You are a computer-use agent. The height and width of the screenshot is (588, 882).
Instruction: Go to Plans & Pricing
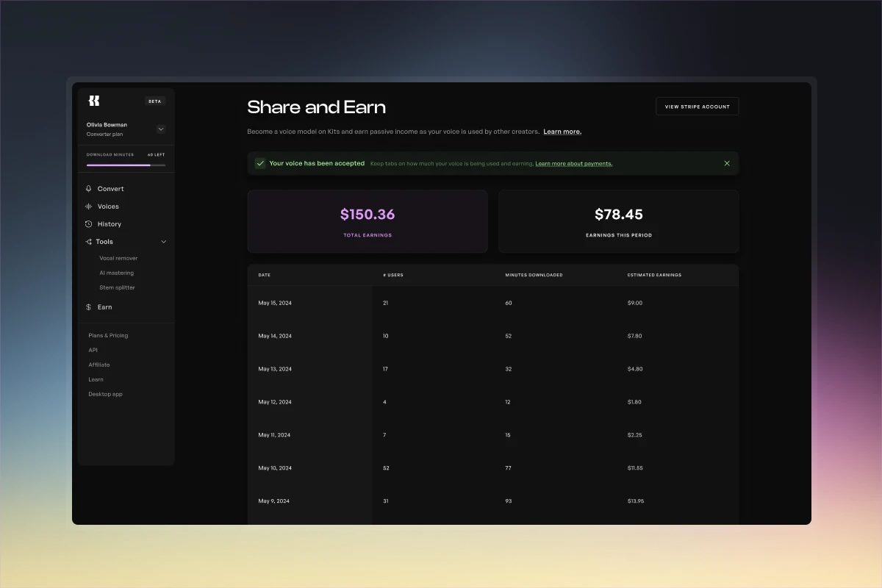[x=108, y=336]
